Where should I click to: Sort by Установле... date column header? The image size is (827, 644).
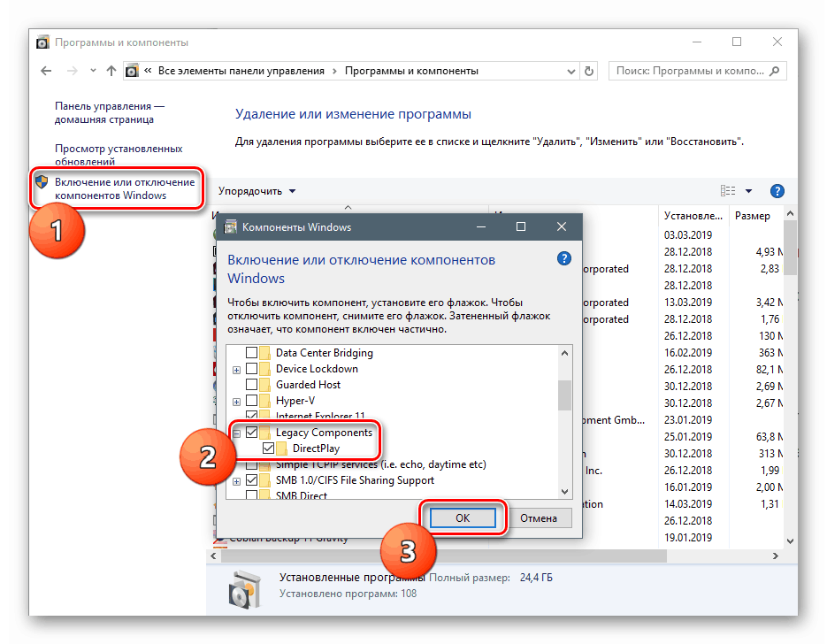[693, 216]
